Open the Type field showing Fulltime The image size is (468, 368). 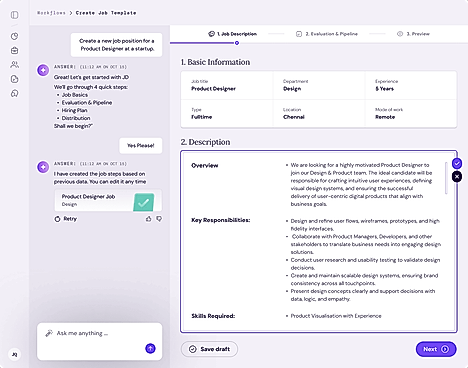tap(227, 113)
